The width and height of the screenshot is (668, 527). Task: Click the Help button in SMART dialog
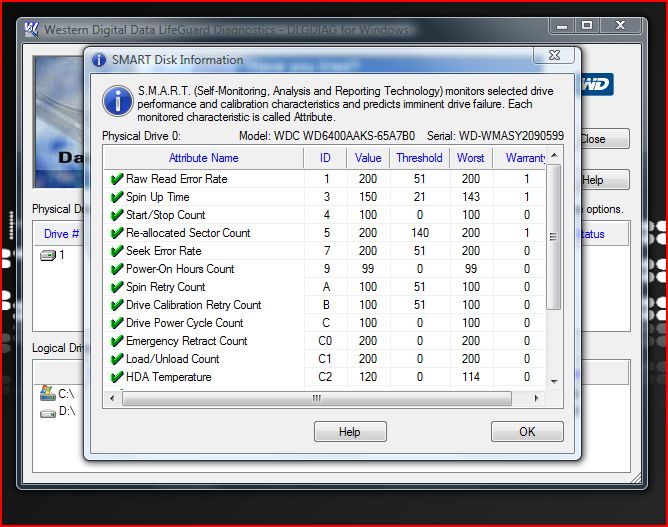point(350,432)
